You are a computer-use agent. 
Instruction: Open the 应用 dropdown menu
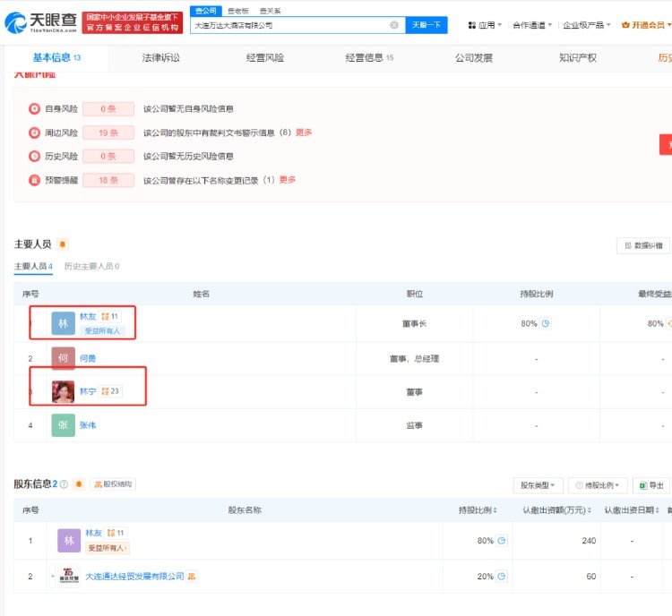485,25
